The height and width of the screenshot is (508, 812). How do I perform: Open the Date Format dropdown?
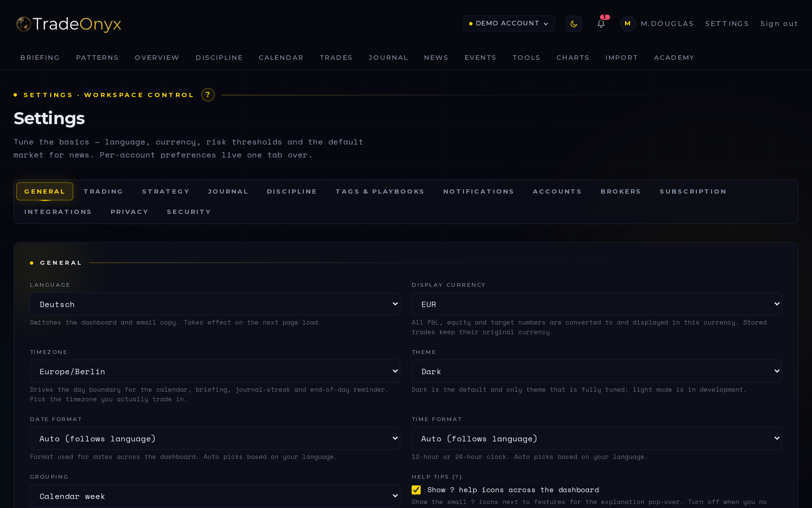[x=215, y=439]
